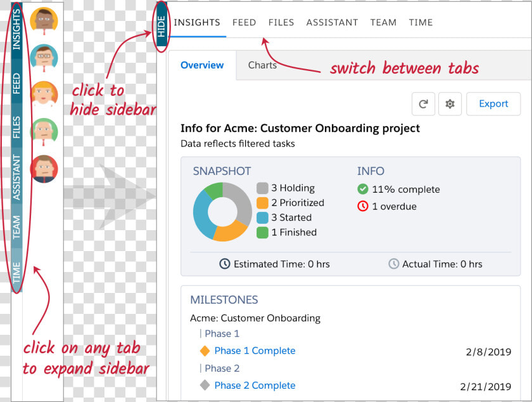The width and height of the screenshot is (532, 402).
Task: Click the refresh icon button
Action: (423, 104)
